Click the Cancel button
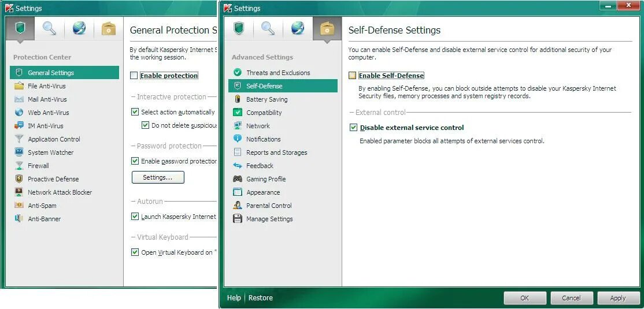The height and width of the screenshot is (309, 644). tap(572, 298)
